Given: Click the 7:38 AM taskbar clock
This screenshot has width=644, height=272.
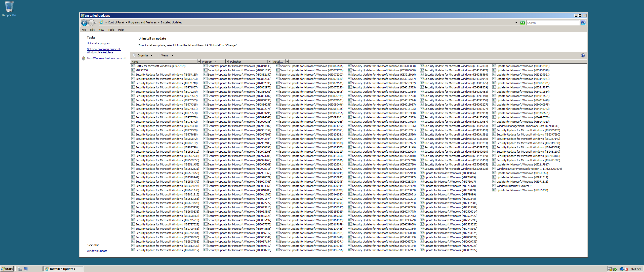Looking at the screenshot, I should [x=635, y=269].
